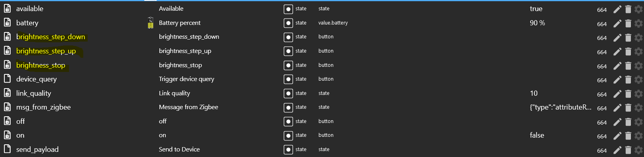
Task: Select the highlighted brightness_stop entry
Action: (x=41, y=65)
